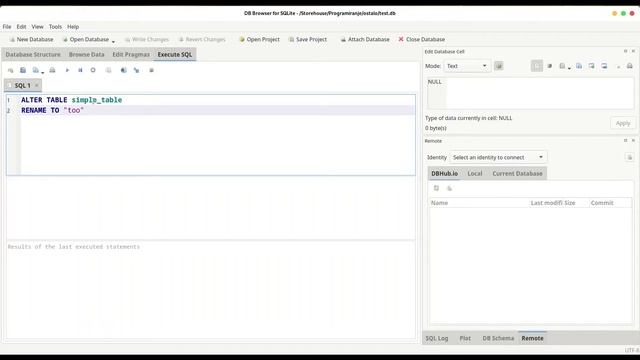Open the Plot bottom tab
This screenshot has width=640, height=360.
click(x=465, y=338)
